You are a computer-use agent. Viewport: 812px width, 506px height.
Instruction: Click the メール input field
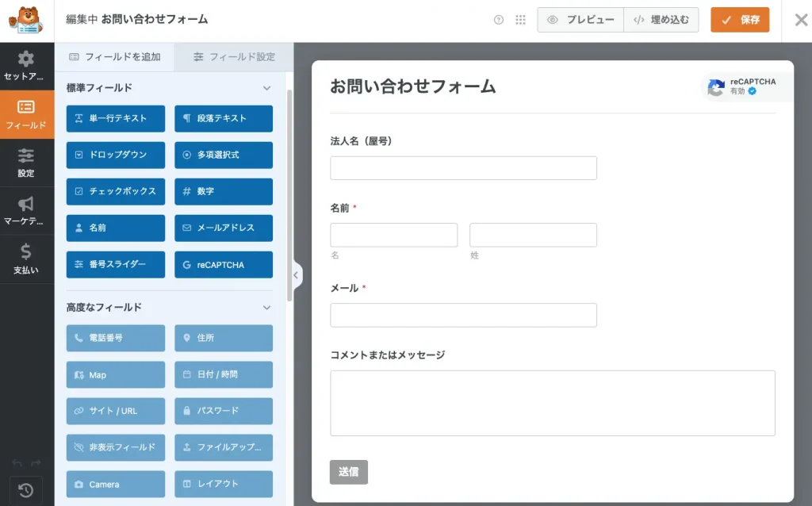463,315
